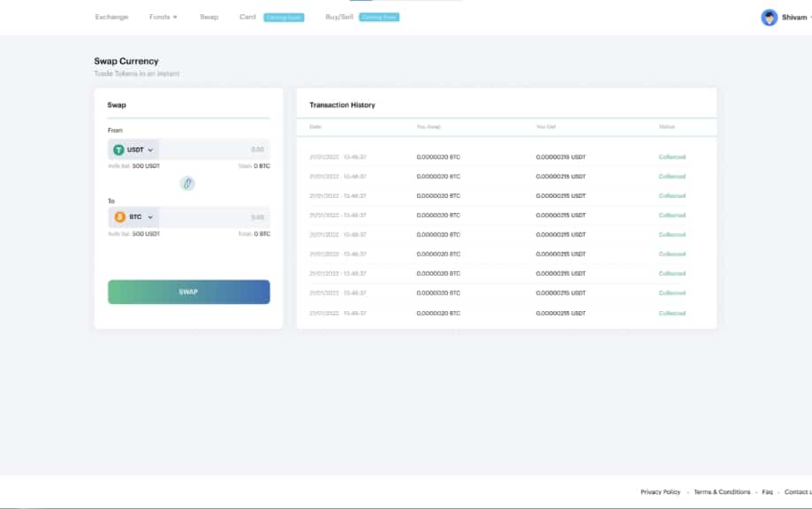The height and width of the screenshot is (509, 812).
Task: Click the You Get column header
Action: [546, 127]
